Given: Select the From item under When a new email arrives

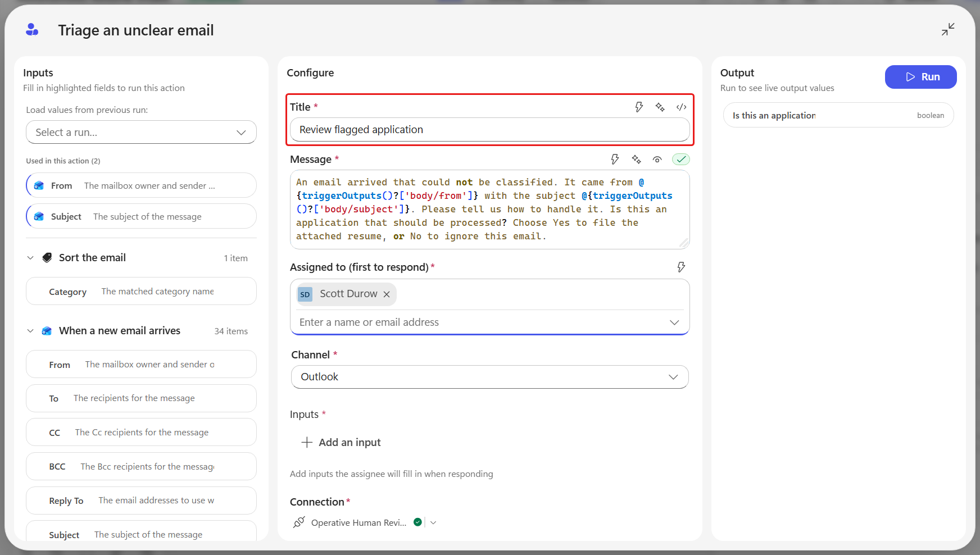Looking at the screenshot, I should click(141, 365).
